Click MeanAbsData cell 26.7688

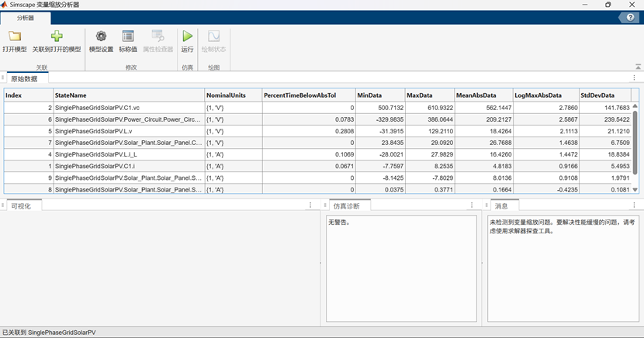click(x=483, y=143)
